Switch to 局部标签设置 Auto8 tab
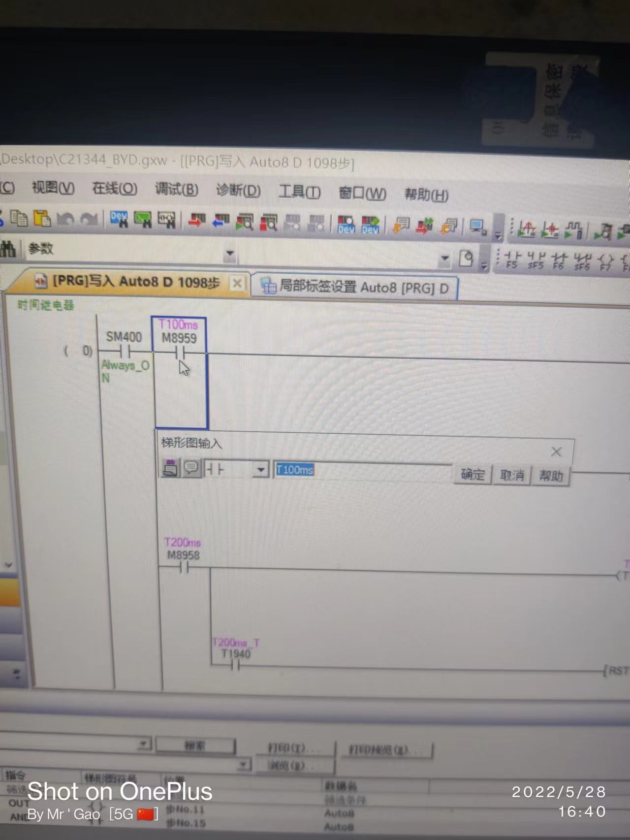 (354, 287)
